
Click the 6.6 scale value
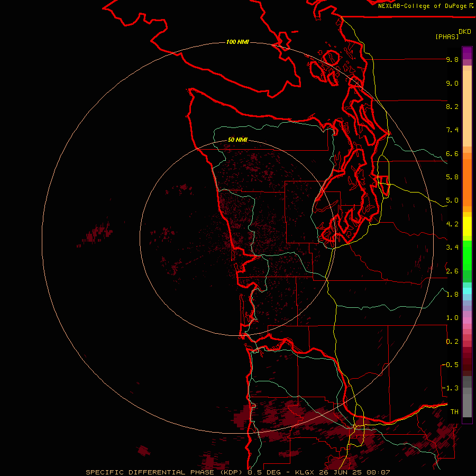pos(452,153)
